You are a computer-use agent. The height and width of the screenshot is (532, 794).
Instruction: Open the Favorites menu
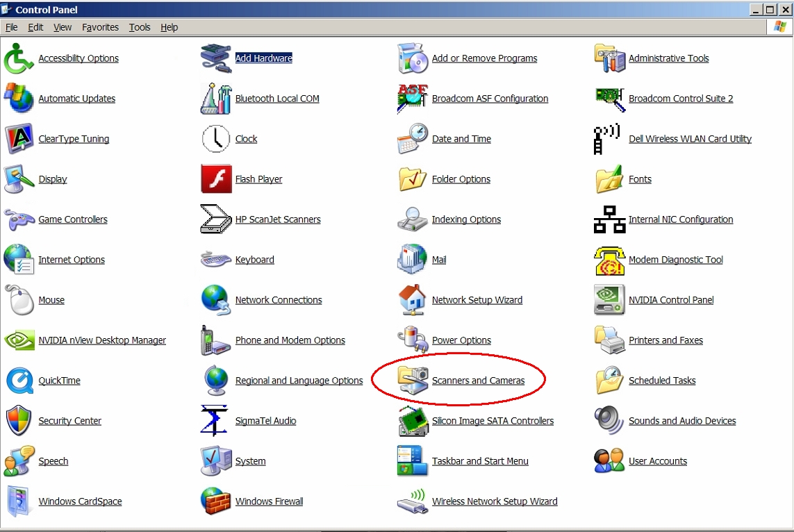point(100,27)
